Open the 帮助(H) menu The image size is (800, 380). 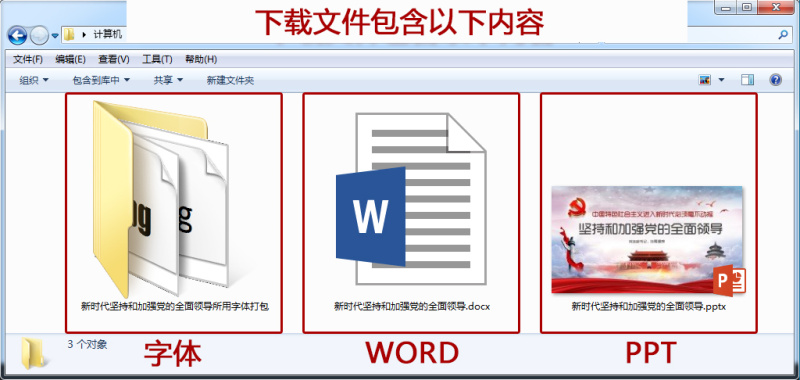pyautogui.click(x=201, y=59)
